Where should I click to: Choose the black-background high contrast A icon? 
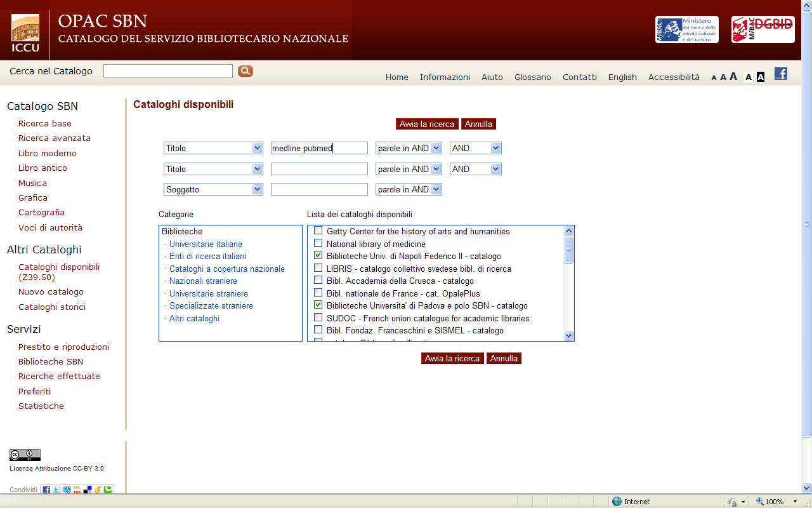click(761, 77)
